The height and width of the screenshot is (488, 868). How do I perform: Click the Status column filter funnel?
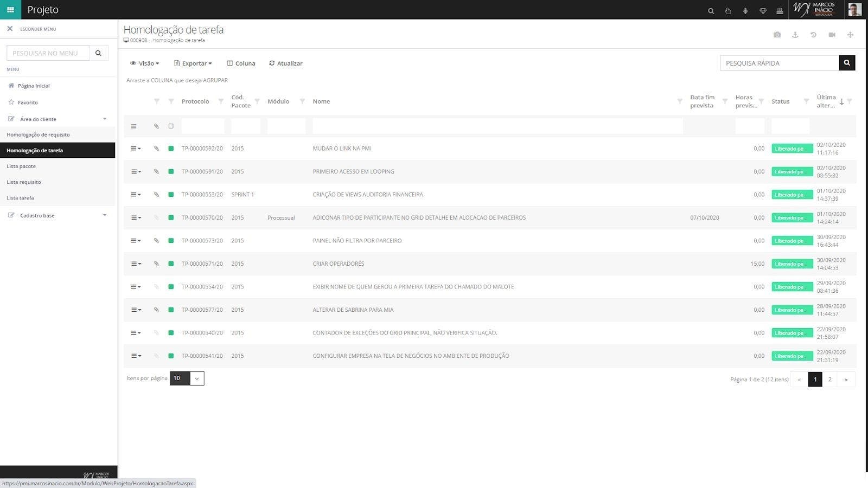tap(806, 101)
